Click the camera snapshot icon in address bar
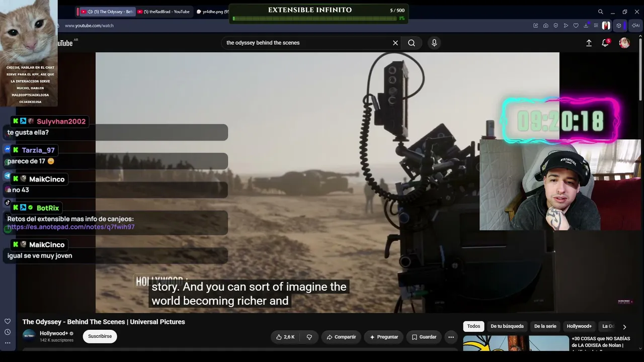 [x=546, y=26]
